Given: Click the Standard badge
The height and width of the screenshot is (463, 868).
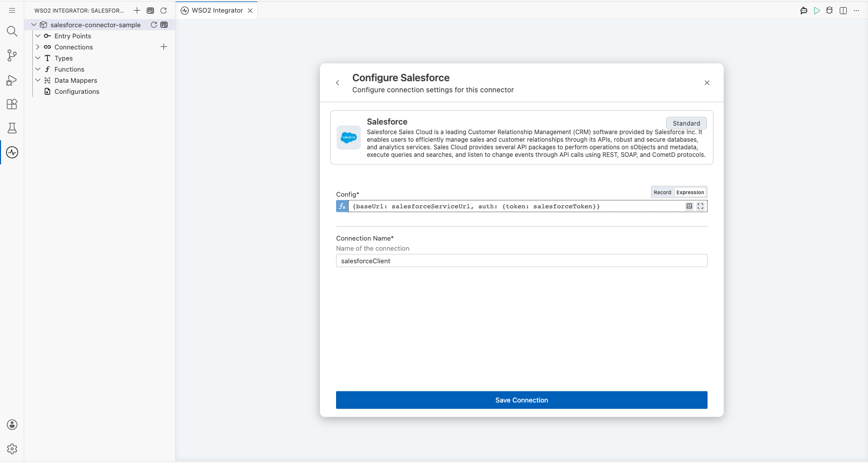Looking at the screenshot, I should pyautogui.click(x=686, y=123).
